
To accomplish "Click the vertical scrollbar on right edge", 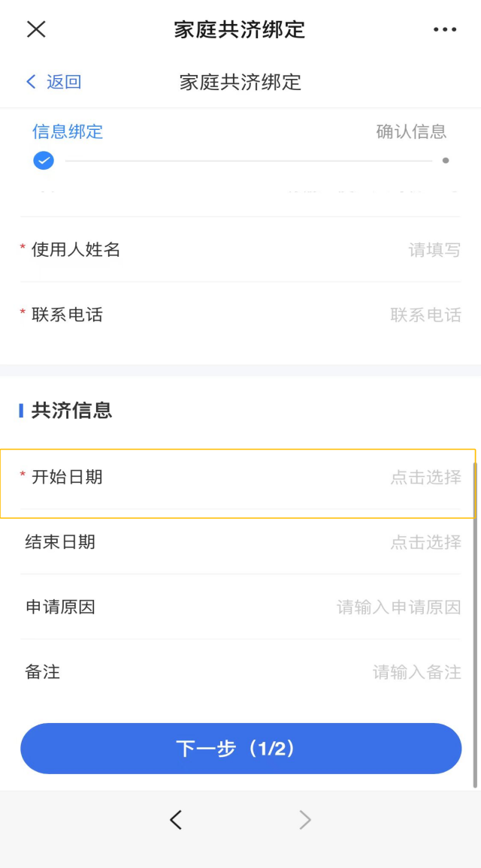I will [x=475, y=625].
